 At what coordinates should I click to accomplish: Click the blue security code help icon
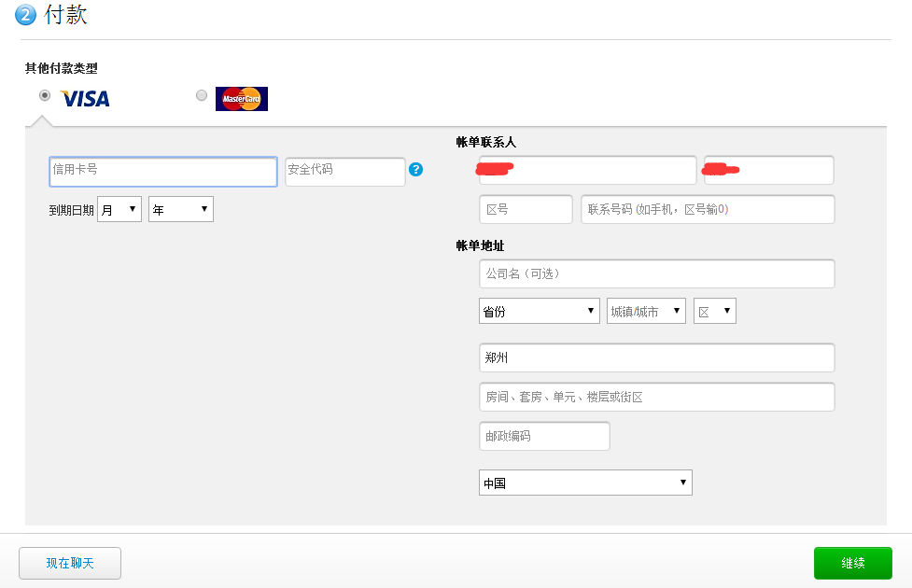coord(416,170)
